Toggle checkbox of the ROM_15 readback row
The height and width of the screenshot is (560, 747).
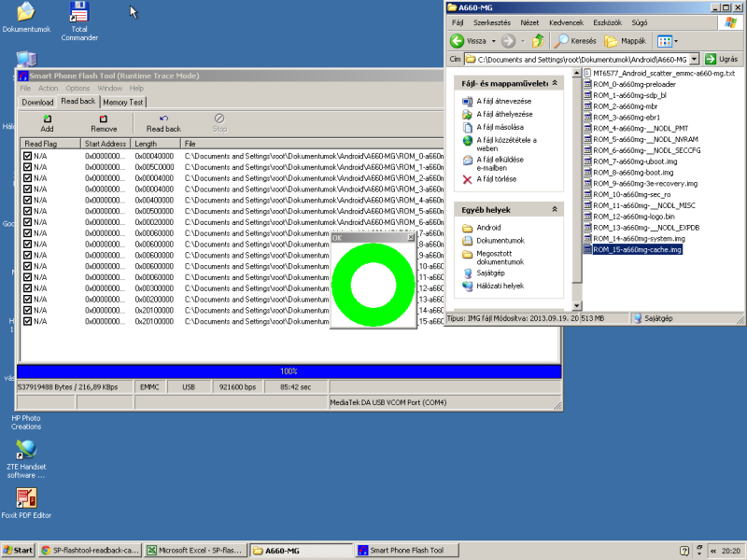tap(27, 321)
